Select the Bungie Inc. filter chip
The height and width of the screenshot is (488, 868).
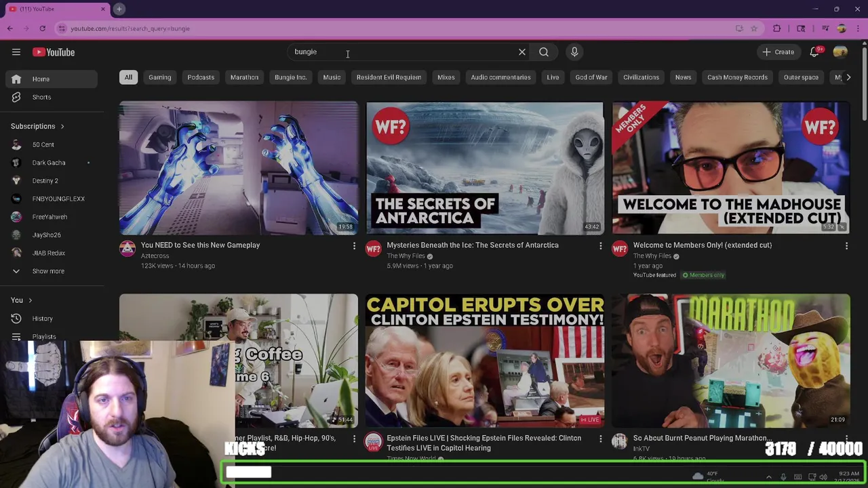(x=290, y=77)
